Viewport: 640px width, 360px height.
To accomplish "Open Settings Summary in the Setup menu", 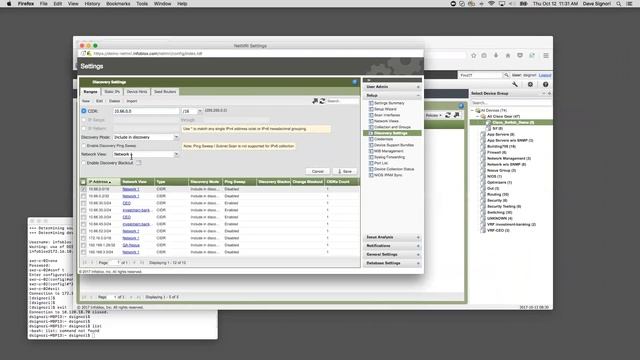I will click(x=389, y=103).
